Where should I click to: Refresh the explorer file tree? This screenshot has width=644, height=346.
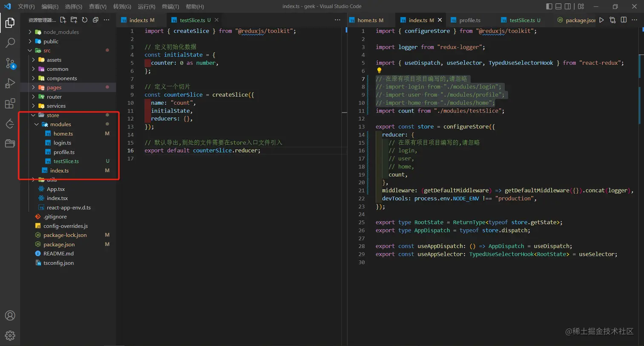click(x=85, y=20)
